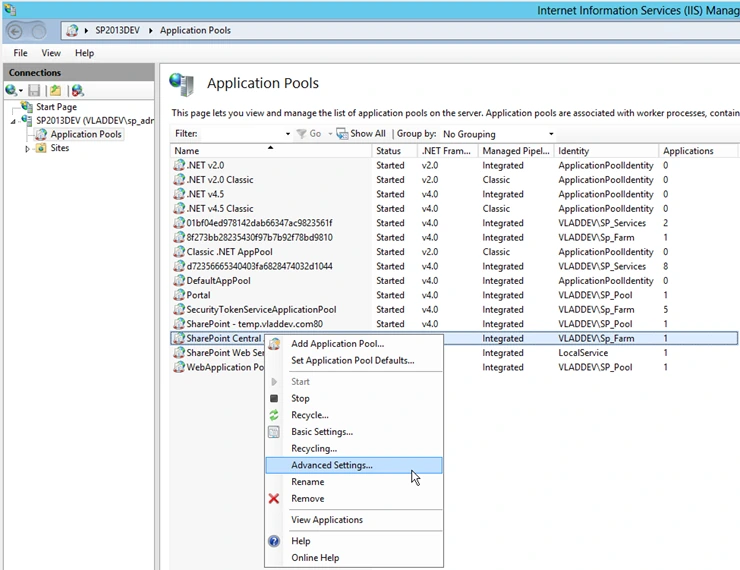Image resolution: width=740 pixels, height=570 pixels.
Task: Open the Create New Connection dropdown arrow
Action: pyautogui.click(x=21, y=90)
